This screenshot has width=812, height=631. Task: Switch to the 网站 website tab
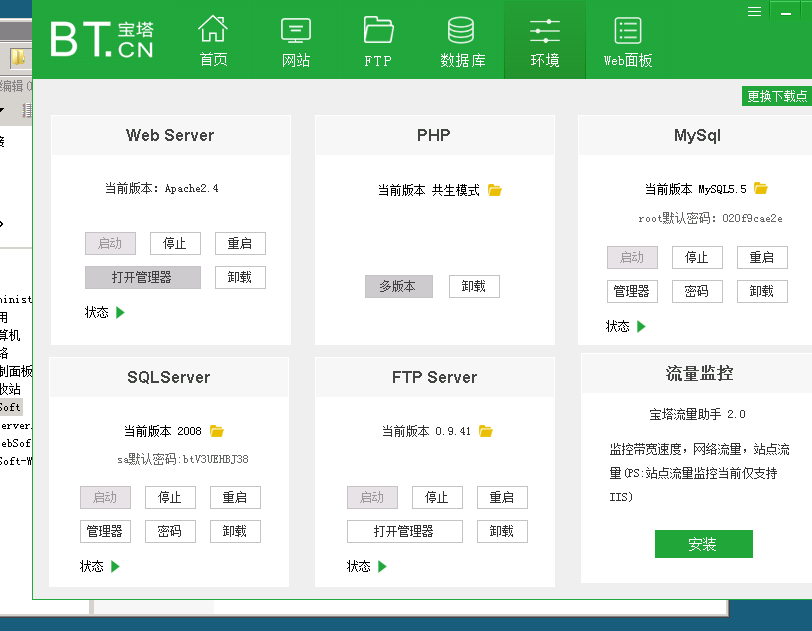pos(296,41)
